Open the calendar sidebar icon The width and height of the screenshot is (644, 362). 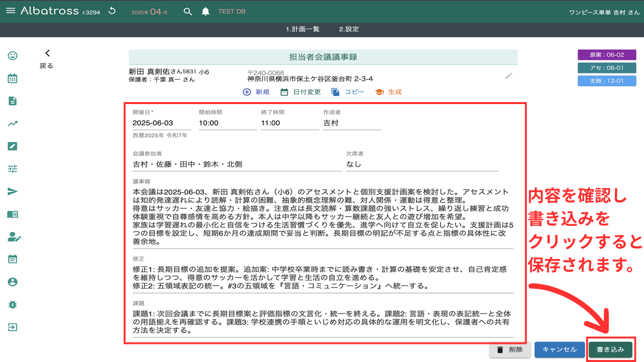[13, 78]
